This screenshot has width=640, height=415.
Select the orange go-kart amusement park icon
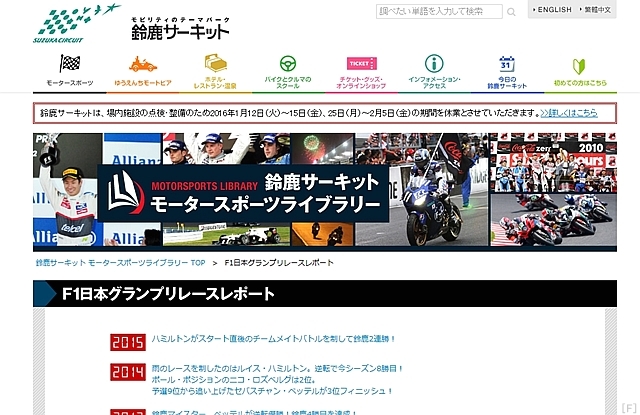point(142,64)
